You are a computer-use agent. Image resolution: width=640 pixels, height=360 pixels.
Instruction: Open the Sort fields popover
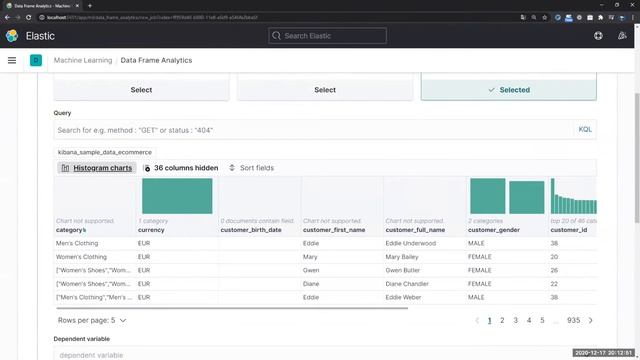(251, 168)
